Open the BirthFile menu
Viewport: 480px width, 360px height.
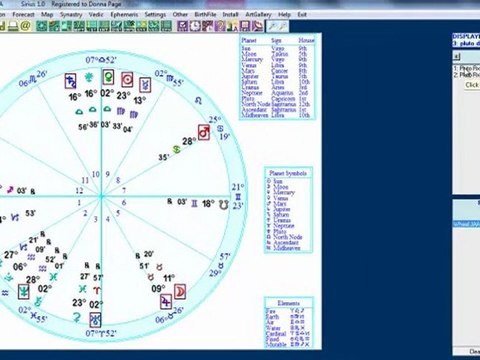click(x=205, y=15)
